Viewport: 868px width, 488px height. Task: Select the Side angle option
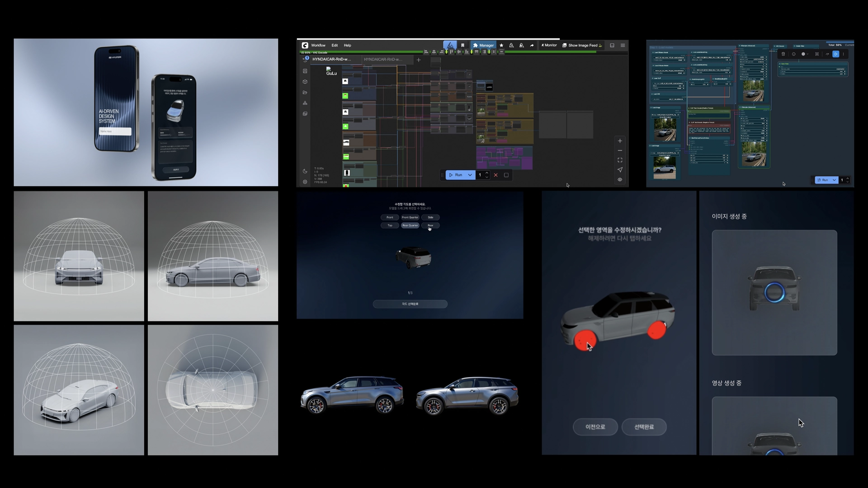[x=430, y=217]
